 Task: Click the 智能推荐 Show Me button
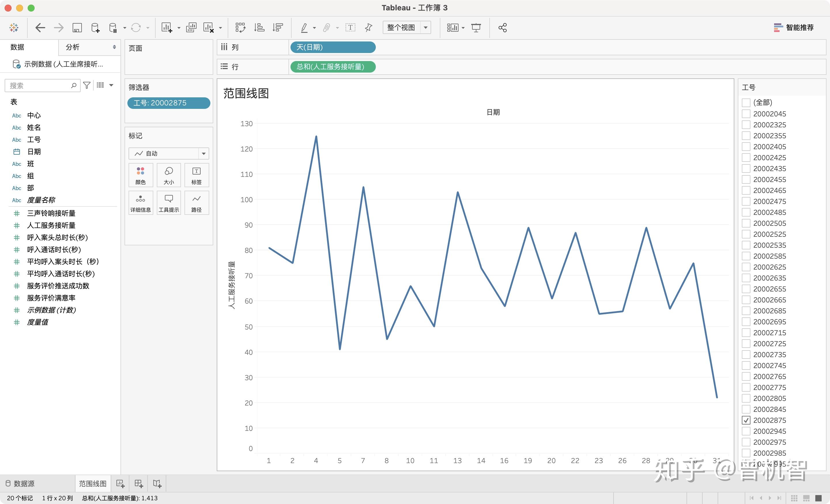(x=794, y=28)
